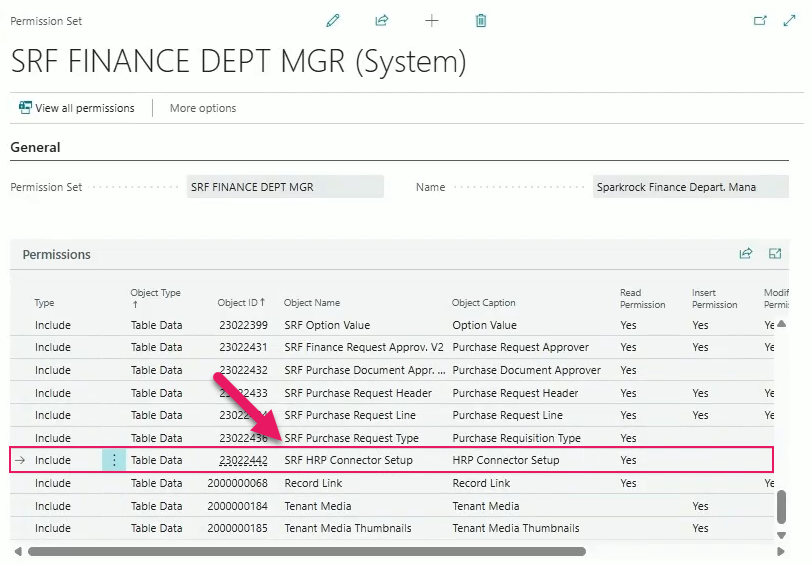The width and height of the screenshot is (812, 565).
Task: Click Object Caption column header
Action: point(483,302)
